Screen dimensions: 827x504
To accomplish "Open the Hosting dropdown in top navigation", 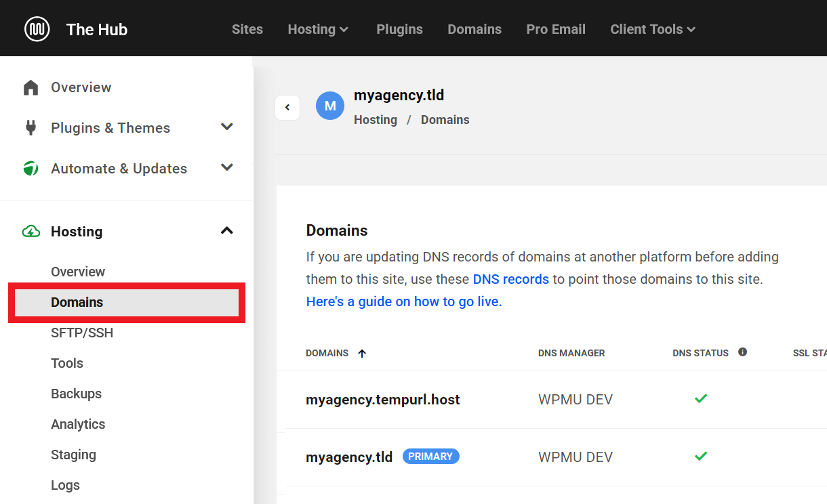I will [318, 29].
